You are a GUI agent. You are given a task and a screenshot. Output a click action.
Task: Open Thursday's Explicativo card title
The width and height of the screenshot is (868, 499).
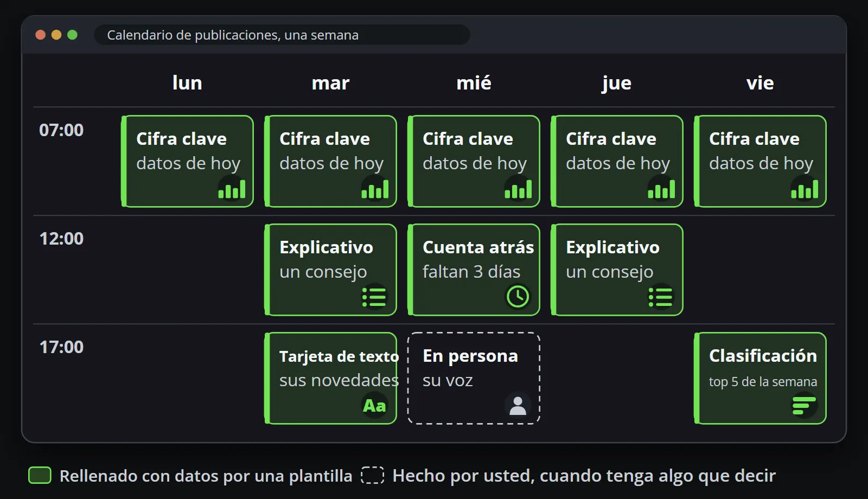pos(612,248)
